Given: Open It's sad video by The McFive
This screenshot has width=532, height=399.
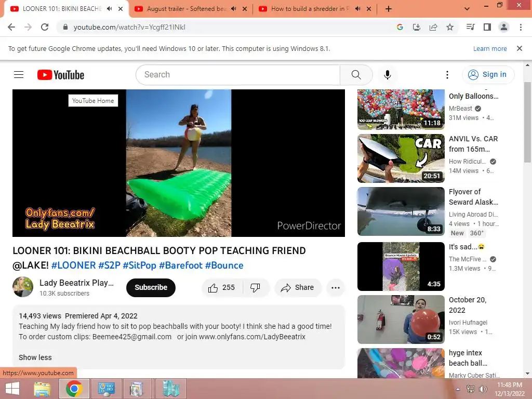Looking at the screenshot, I should pos(401,267).
